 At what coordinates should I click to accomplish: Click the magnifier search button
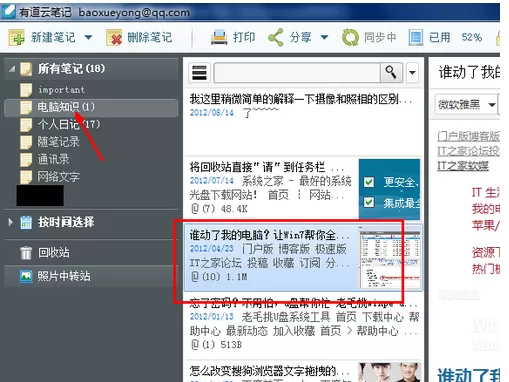(x=391, y=72)
